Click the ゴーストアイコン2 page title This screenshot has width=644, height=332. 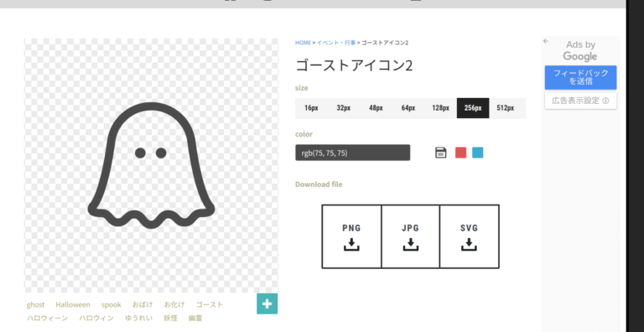click(354, 65)
